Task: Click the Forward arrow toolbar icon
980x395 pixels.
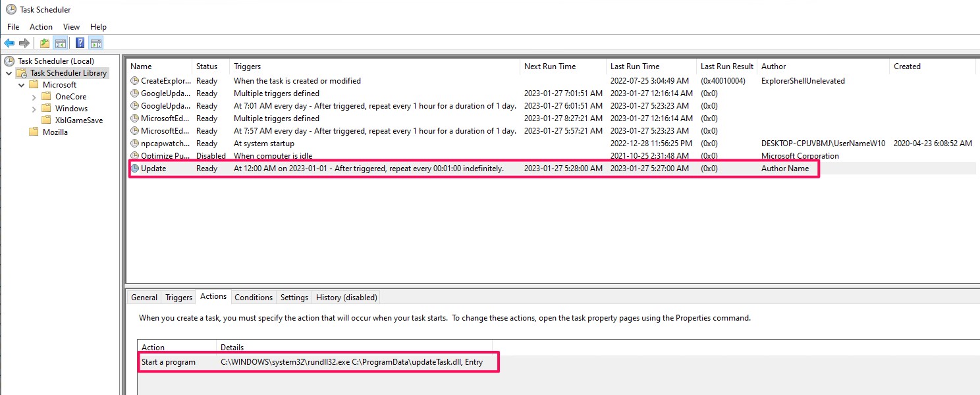Action: coord(24,43)
